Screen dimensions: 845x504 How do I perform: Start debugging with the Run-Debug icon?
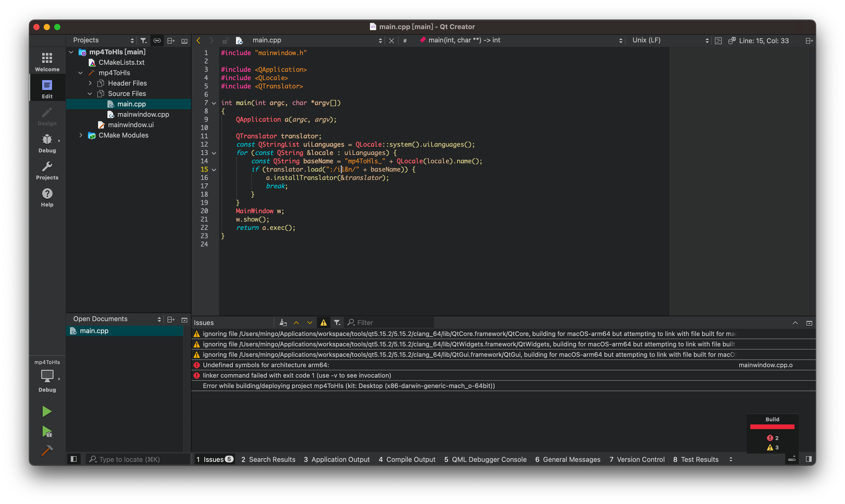47,432
